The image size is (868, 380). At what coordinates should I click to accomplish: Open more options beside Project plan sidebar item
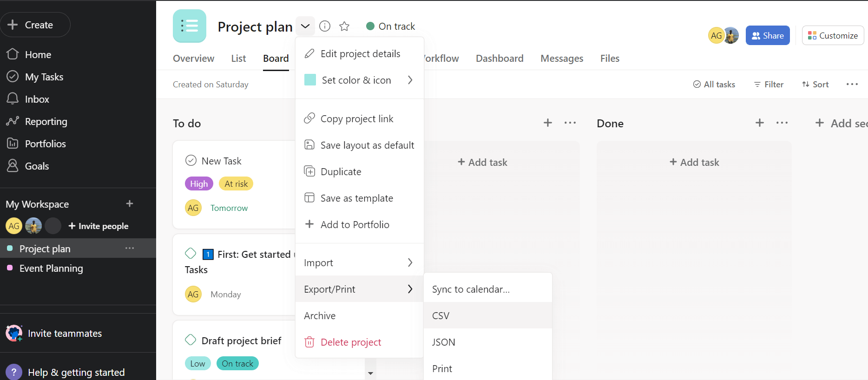[130, 249]
